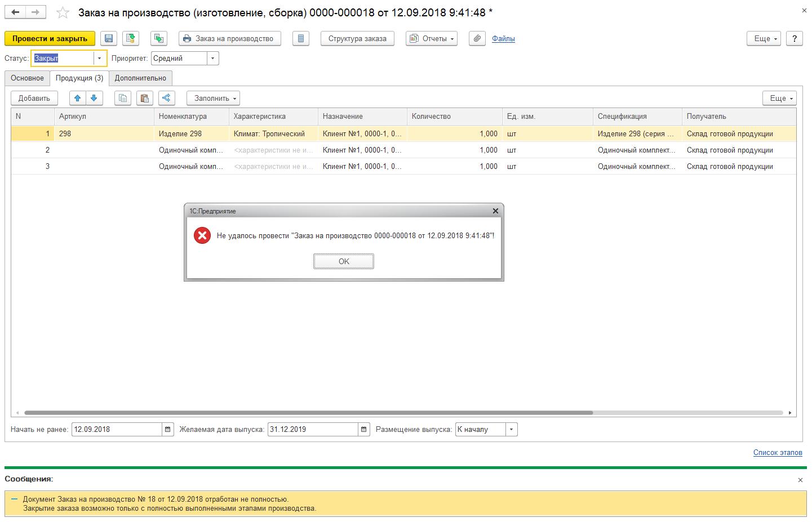Screen dimensions: 812x522
Task: Click the Статус input field
Action: pyautogui.click(x=63, y=58)
